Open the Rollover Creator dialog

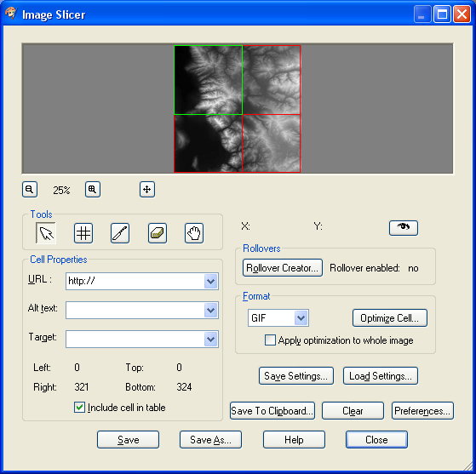[283, 268]
